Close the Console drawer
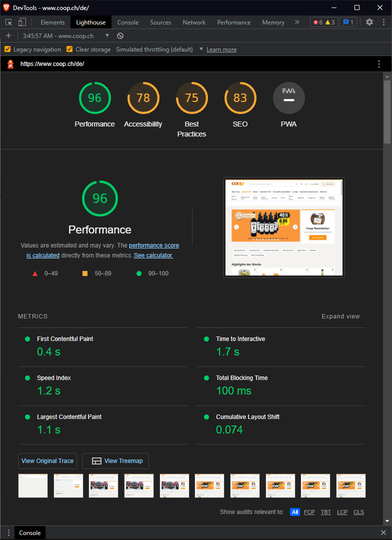The image size is (392, 540). point(383,533)
